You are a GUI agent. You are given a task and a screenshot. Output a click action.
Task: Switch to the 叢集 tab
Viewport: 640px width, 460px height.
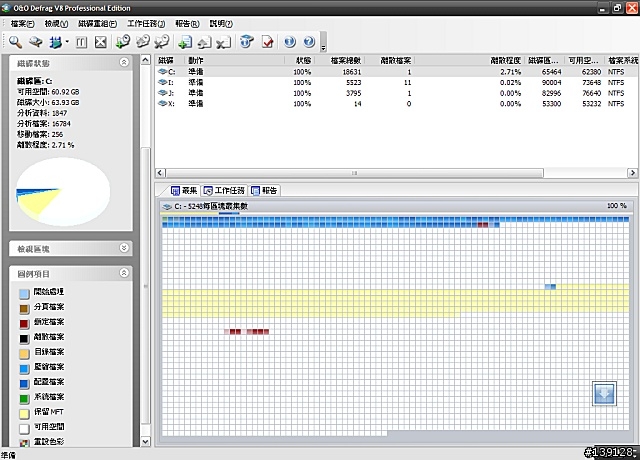(x=184, y=190)
